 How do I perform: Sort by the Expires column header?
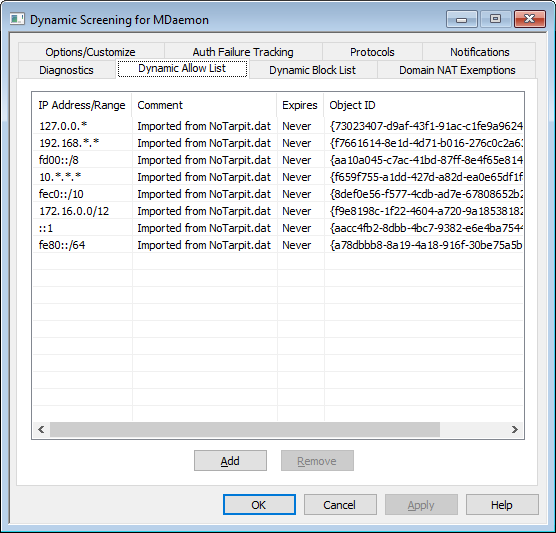[300, 105]
